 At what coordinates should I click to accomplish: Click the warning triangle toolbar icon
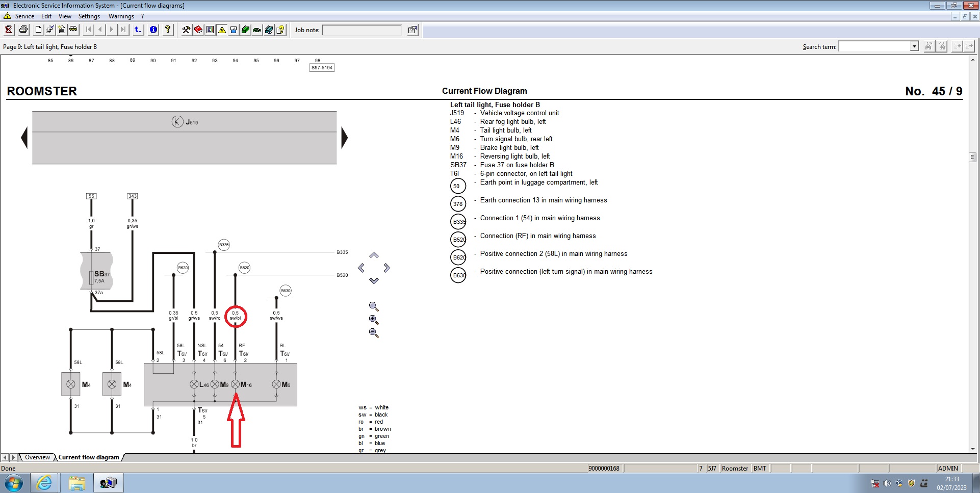pos(221,30)
